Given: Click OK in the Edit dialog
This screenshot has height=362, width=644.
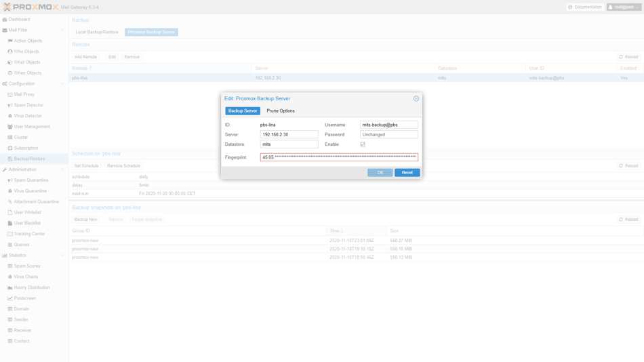Looking at the screenshot, I should pos(380,173).
